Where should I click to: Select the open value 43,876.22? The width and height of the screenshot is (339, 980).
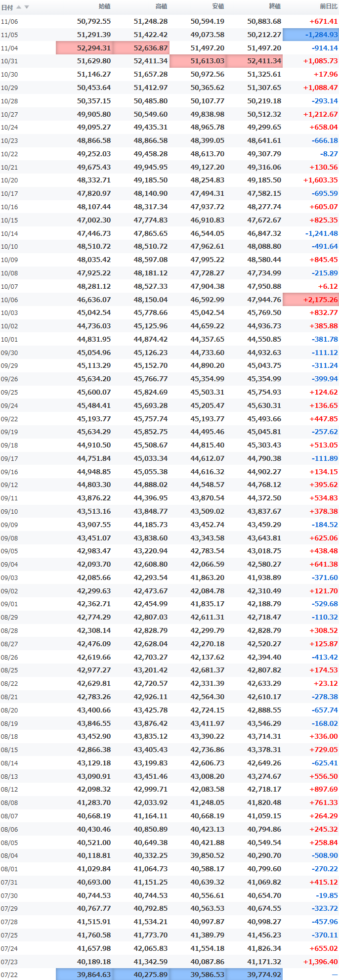(x=94, y=498)
